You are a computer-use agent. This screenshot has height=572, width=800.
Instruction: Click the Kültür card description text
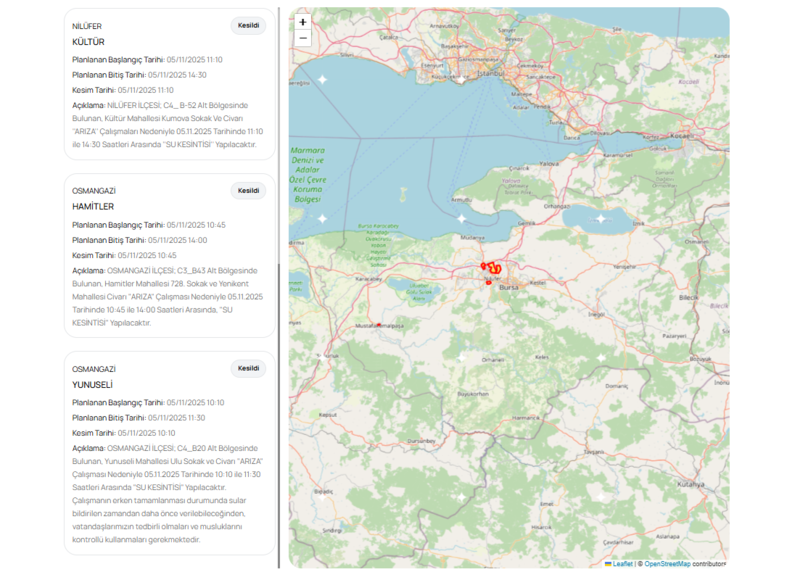pos(168,124)
